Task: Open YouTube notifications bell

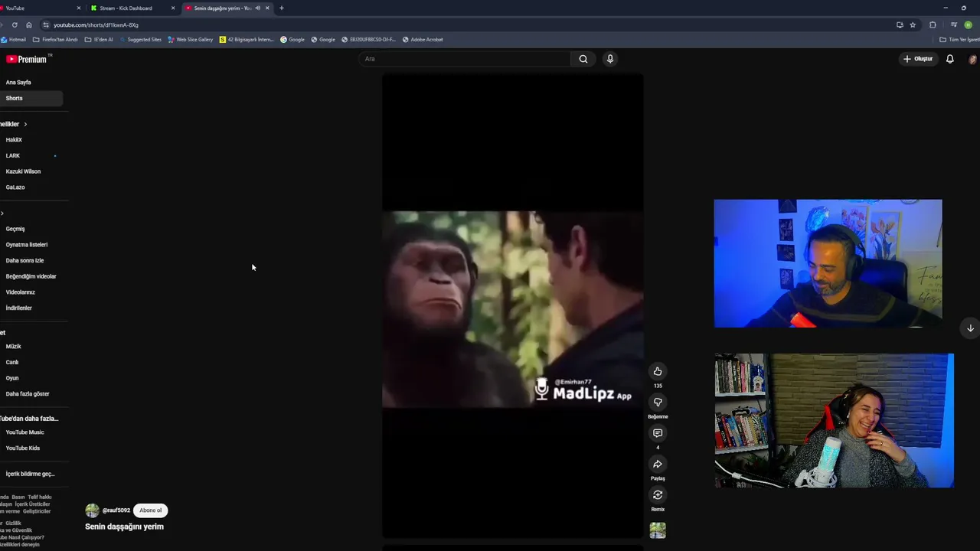Action: click(950, 59)
